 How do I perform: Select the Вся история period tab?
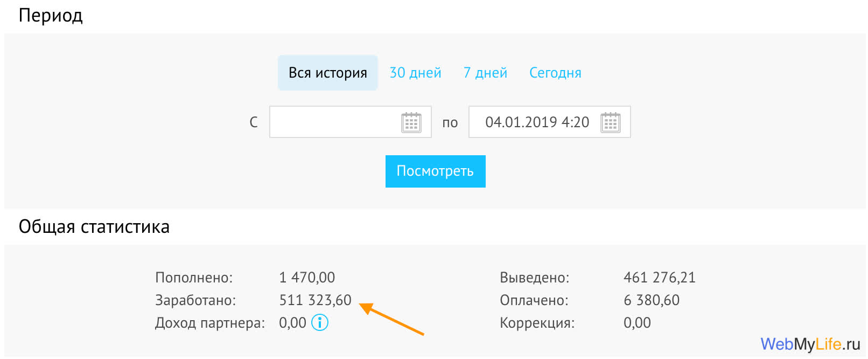click(x=327, y=73)
